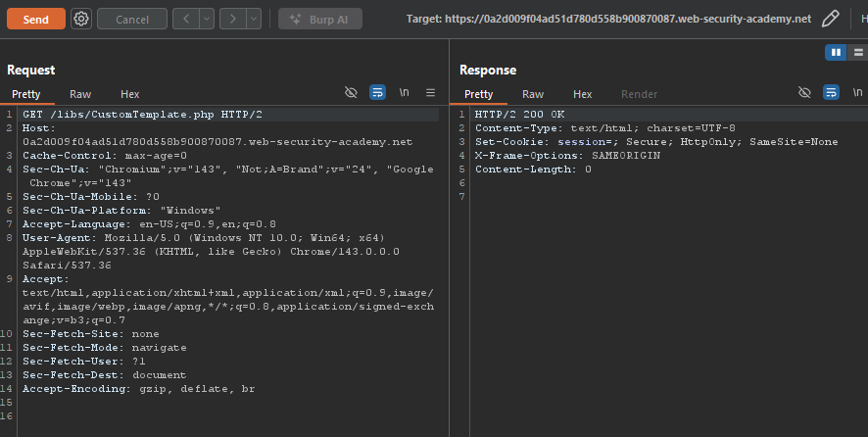
Task: Open history dropdown beside back arrow
Action: [207, 19]
